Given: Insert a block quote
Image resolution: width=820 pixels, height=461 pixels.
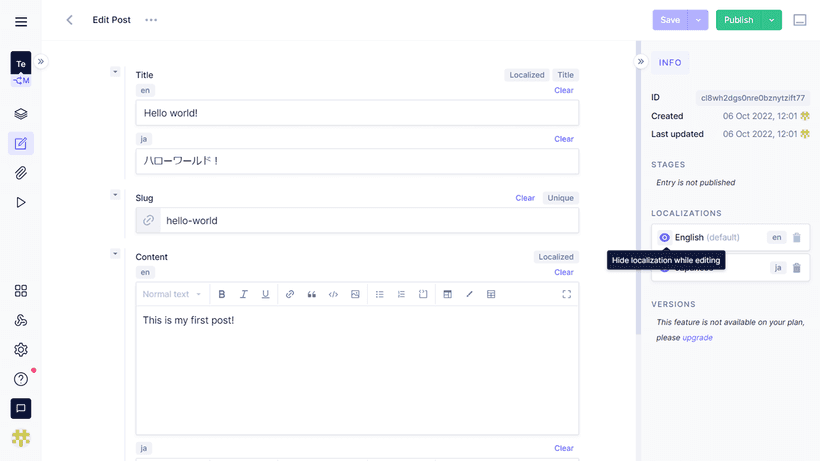Looking at the screenshot, I should pos(312,294).
